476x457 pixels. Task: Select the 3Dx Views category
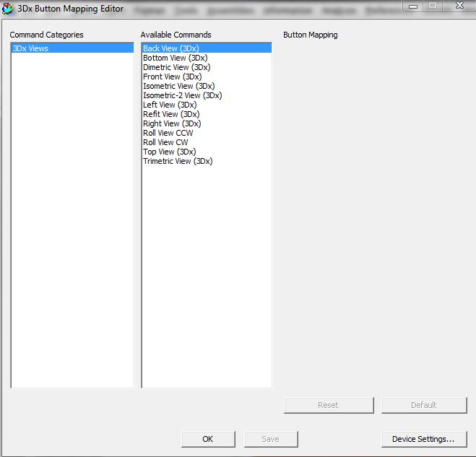click(72, 48)
